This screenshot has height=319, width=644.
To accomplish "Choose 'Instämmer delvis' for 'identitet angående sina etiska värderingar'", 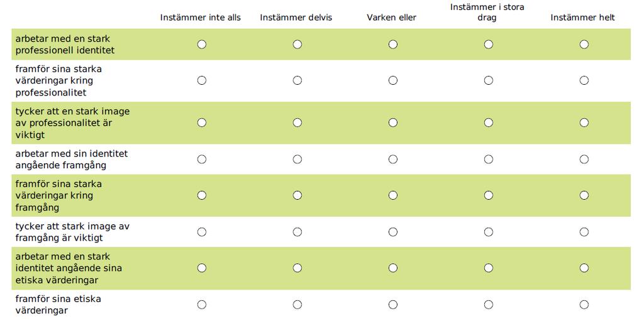I will click(x=297, y=268).
